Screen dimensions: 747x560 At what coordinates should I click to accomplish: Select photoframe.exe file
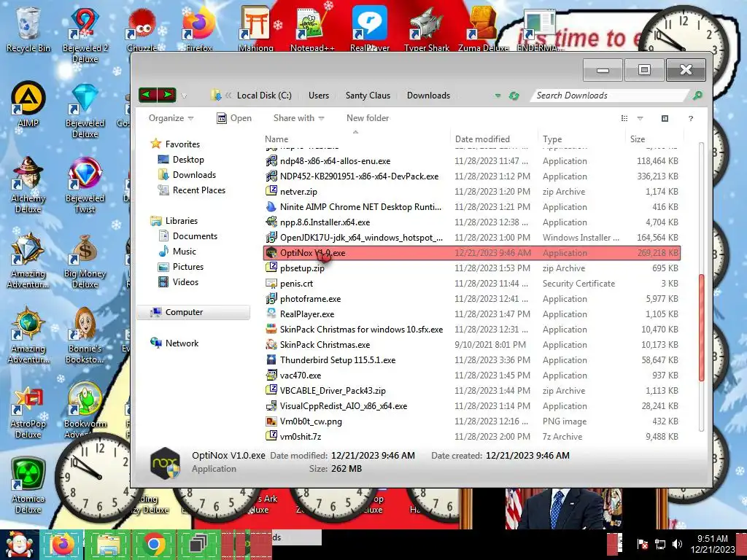click(x=310, y=298)
